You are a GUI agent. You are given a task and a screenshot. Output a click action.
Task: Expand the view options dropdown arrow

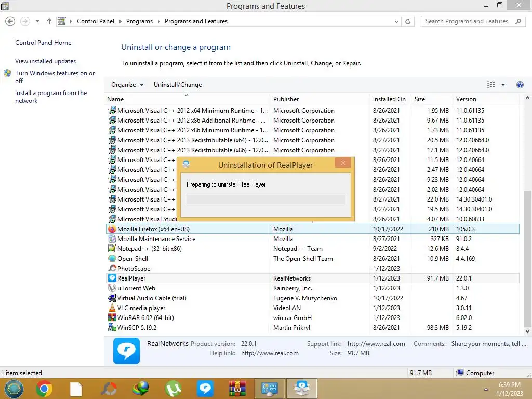503,85
